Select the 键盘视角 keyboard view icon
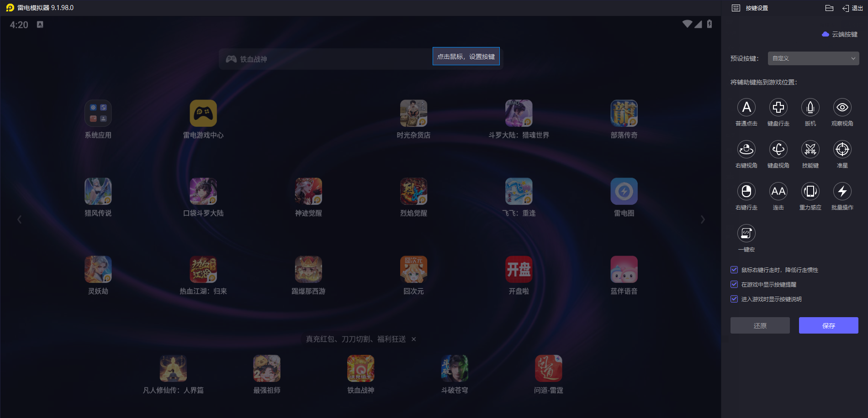Screen dimensions: 868x418 click(x=778, y=149)
